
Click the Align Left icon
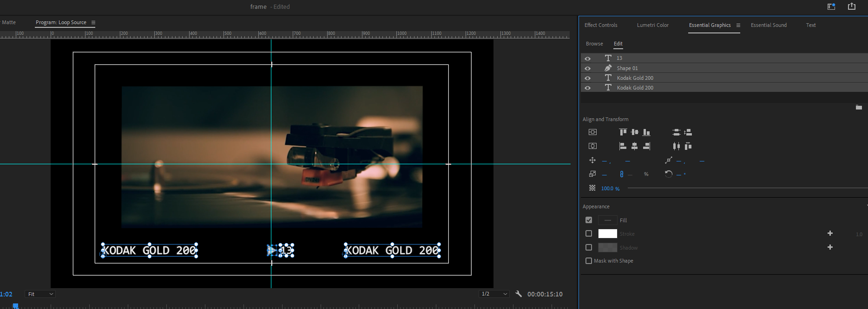tap(623, 146)
